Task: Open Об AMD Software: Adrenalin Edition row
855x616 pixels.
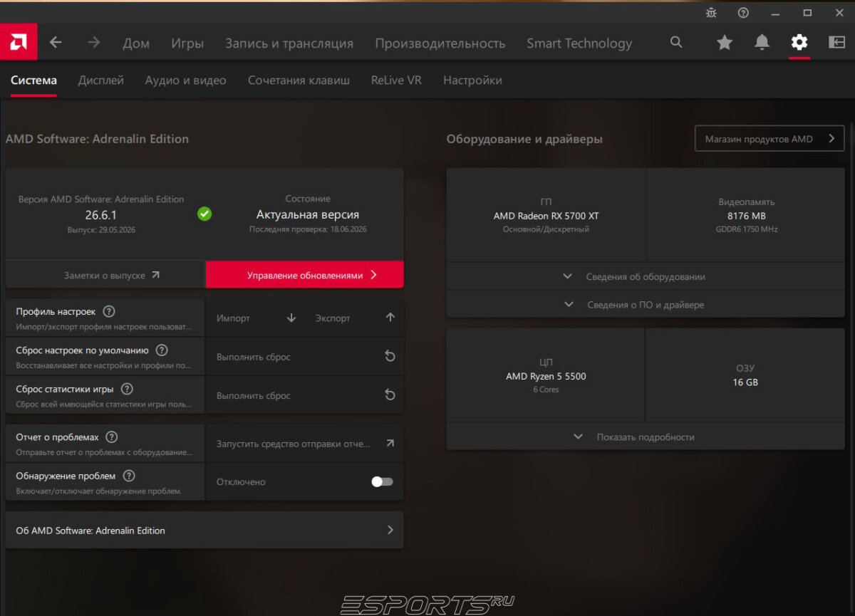Action: (204, 530)
